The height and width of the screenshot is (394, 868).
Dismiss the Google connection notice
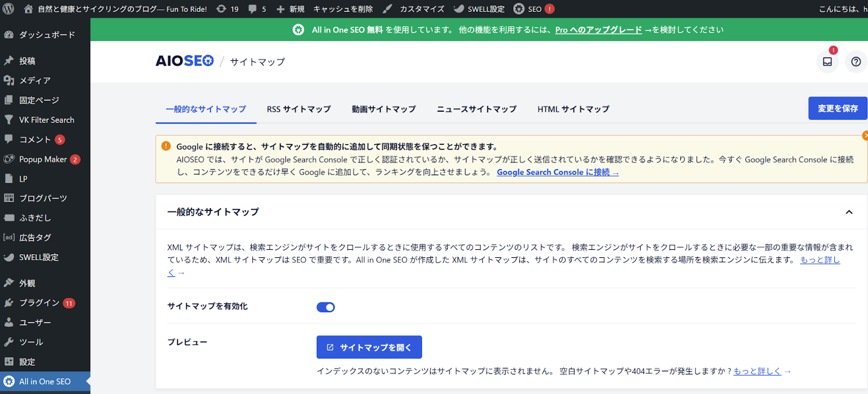pyautogui.click(x=865, y=135)
